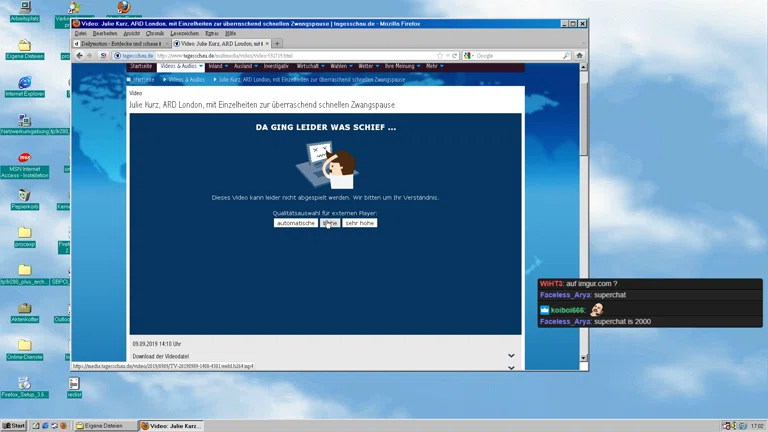
Task: Open the redist desktop icon
Action: (74, 387)
